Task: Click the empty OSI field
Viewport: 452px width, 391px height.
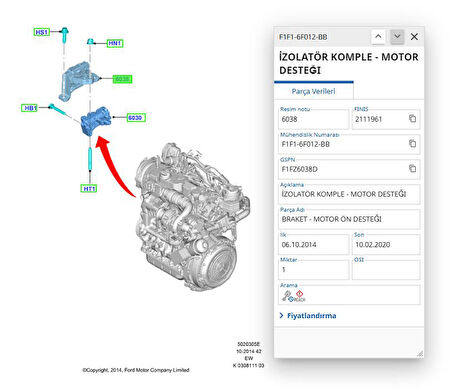Action: [386, 269]
